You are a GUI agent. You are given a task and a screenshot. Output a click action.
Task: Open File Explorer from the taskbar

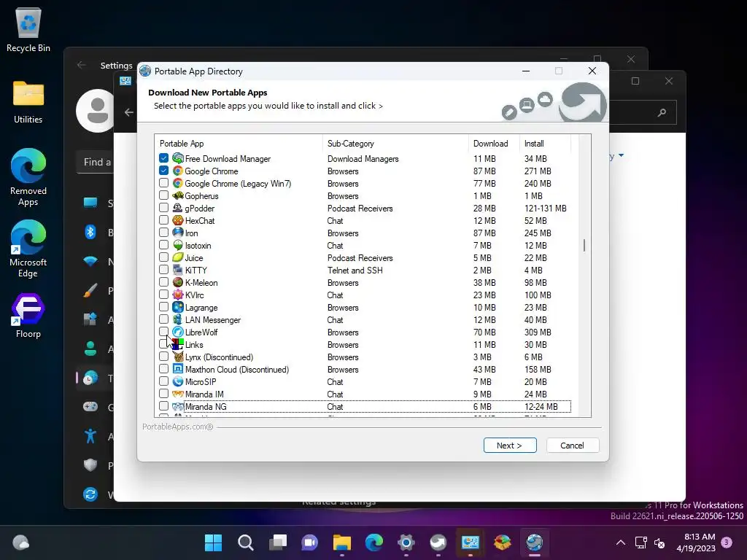click(x=341, y=542)
